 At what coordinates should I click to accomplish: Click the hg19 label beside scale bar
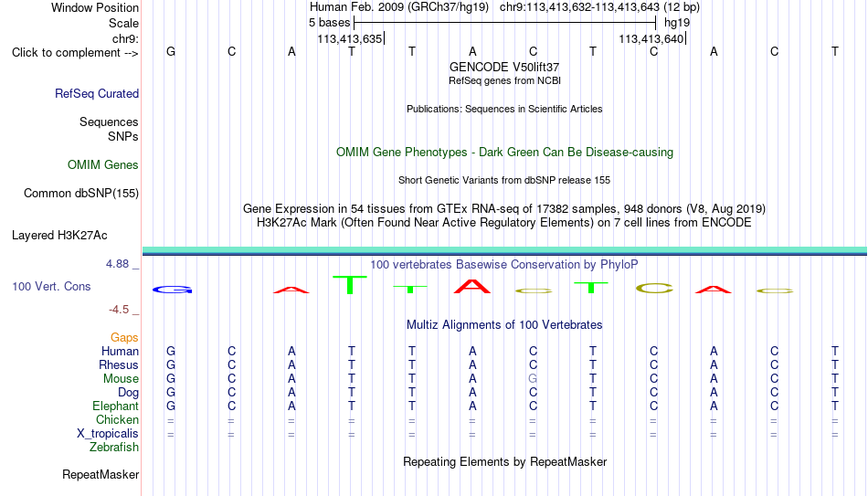pyautogui.click(x=677, y=23)
